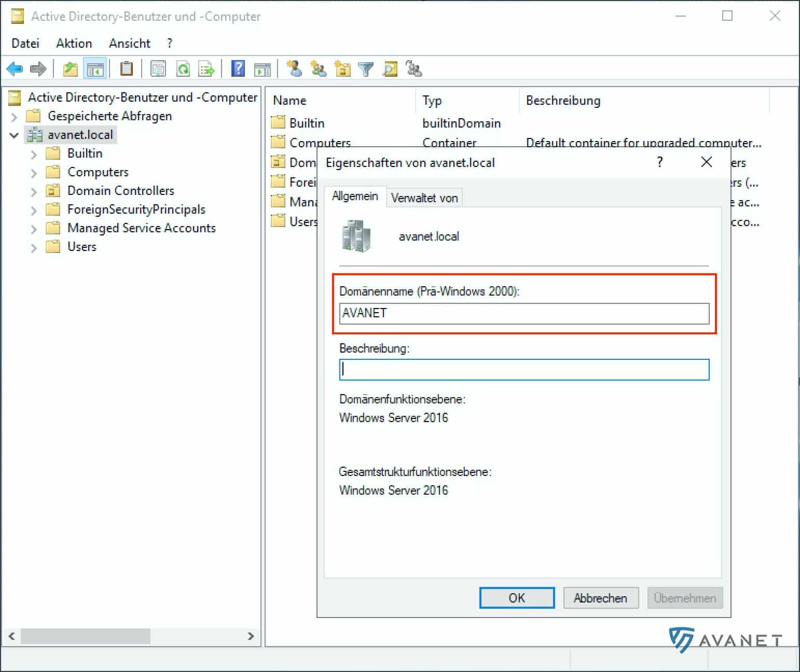Screen dimensions: 800x672
Task: Click the avanet.local domain icon in tree
Action: click(x=34, y=135)
